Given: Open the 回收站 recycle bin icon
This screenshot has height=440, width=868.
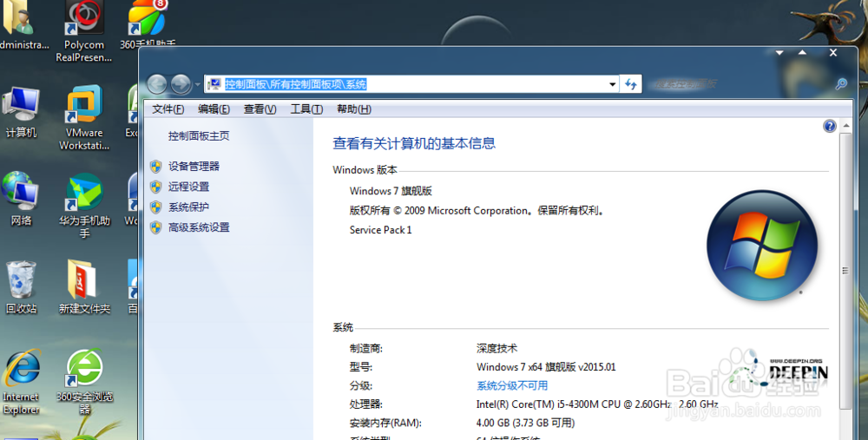Looking at the screenshot, I should tap(21, 288).
